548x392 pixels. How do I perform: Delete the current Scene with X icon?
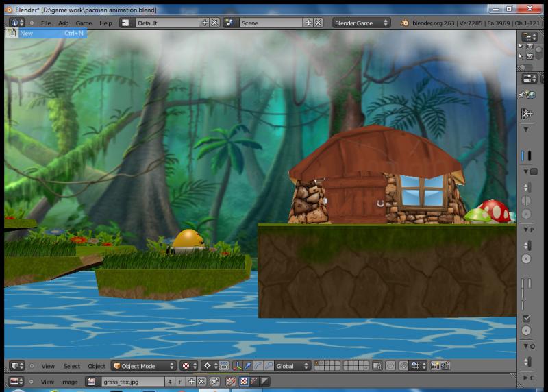pos(319,23)
